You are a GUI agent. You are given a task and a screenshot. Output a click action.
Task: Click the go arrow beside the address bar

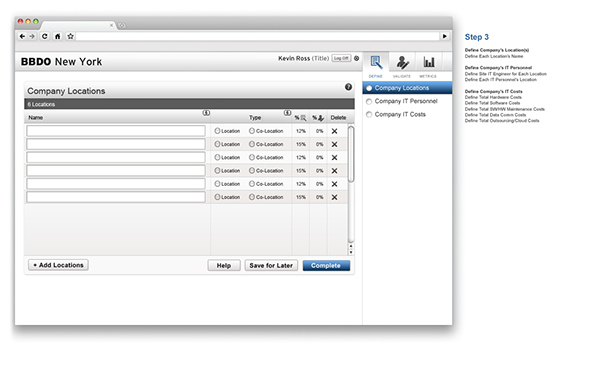point(445,36)
